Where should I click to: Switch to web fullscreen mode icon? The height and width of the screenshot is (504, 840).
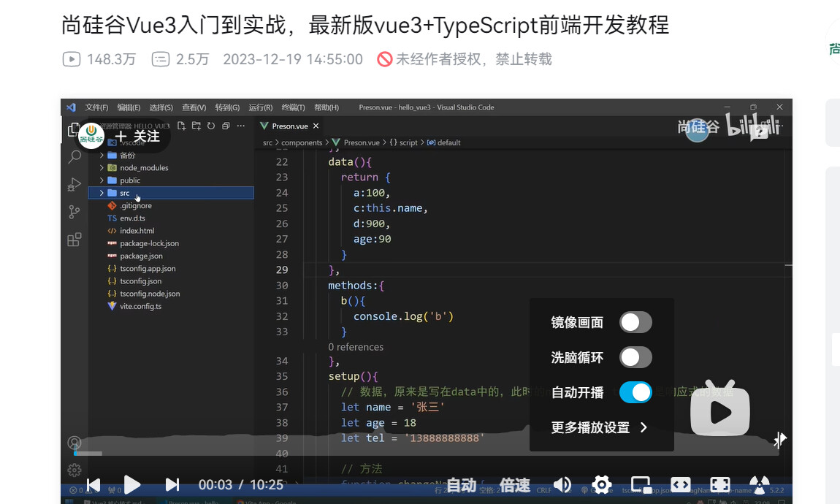point(680,485)
